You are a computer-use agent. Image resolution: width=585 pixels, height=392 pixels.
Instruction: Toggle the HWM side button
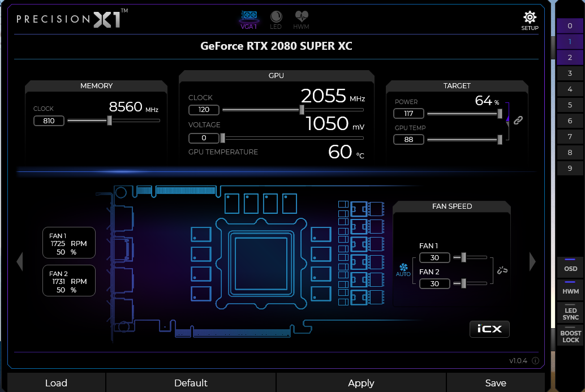click(x=570, y=290)
